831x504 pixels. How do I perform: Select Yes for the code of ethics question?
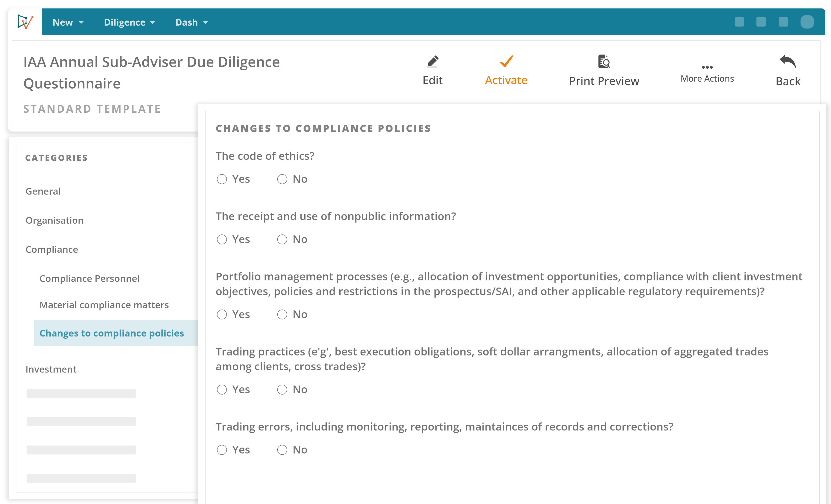pos(222,179)
